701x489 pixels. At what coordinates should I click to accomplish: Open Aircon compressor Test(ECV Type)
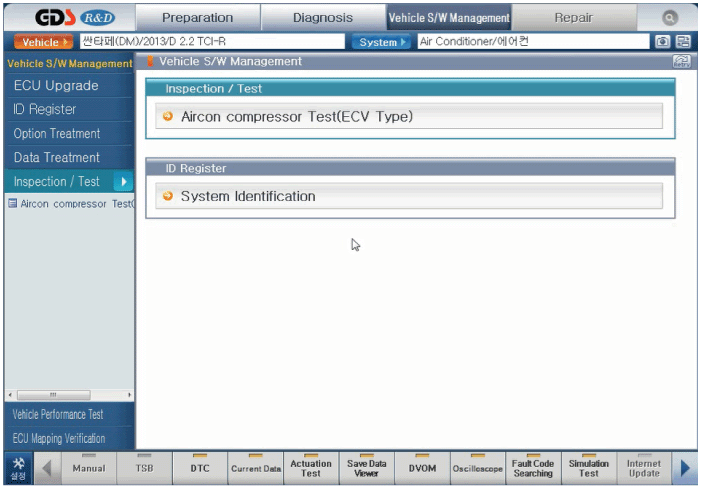click(x=410, y=117)
